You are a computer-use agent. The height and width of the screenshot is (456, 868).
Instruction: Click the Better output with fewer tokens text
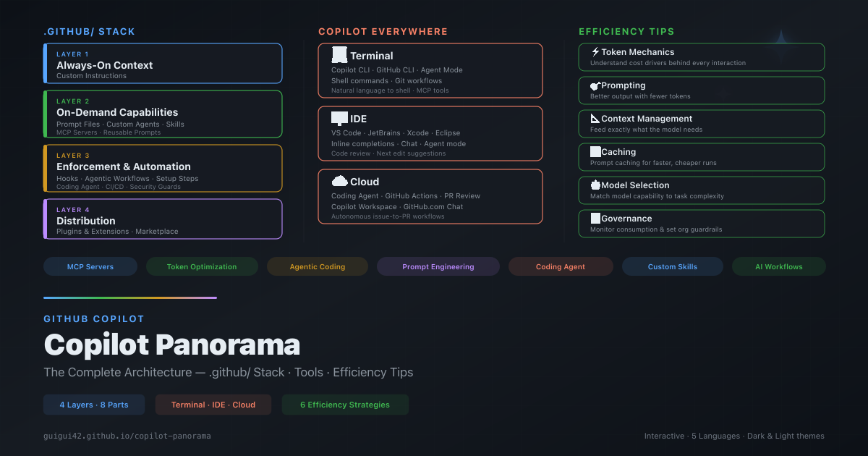click(x=640, y=96)
